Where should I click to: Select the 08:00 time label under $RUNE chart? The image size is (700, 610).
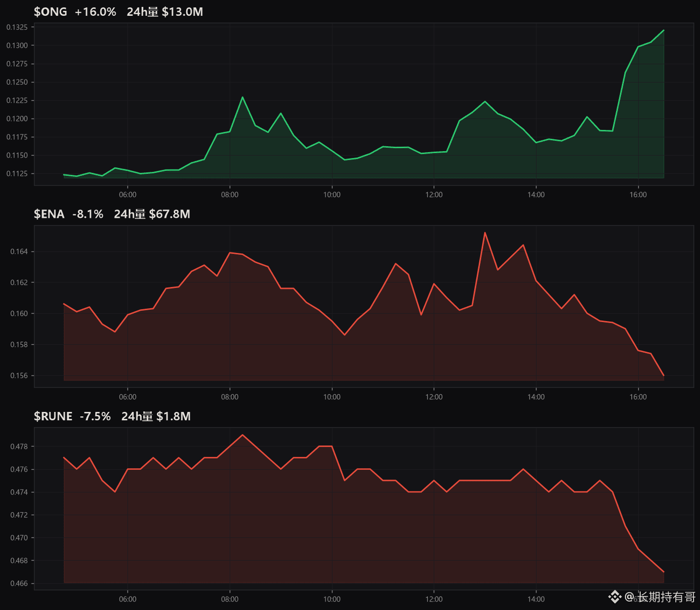(x=230, y=599)
